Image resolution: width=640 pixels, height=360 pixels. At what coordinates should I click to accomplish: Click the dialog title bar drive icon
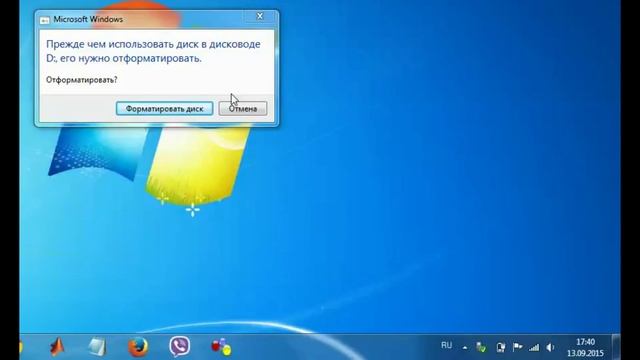(x=45, y=20)
